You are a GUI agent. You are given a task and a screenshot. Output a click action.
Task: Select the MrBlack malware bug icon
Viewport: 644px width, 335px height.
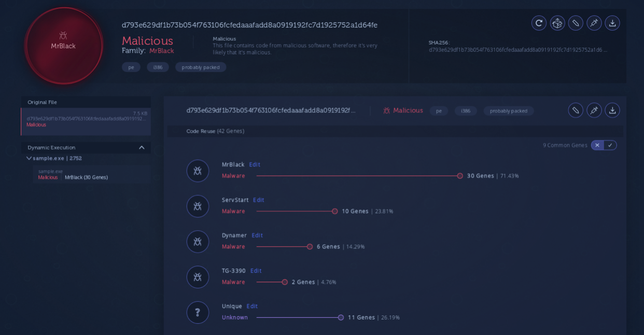[x=198, y=171]
